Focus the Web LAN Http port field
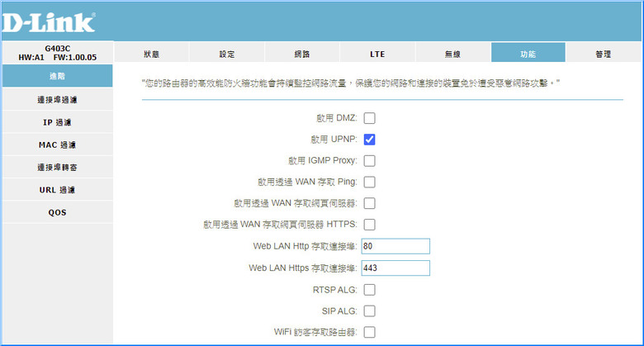Image resolution: width=644 pixels, height=346 pixels. point(395,246)
